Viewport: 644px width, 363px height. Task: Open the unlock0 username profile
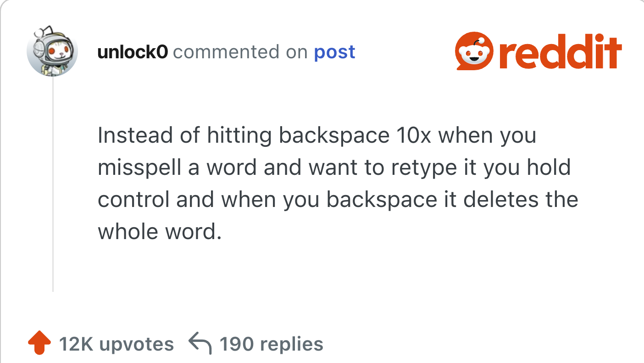pyautogui.click(x=133, y=52)
